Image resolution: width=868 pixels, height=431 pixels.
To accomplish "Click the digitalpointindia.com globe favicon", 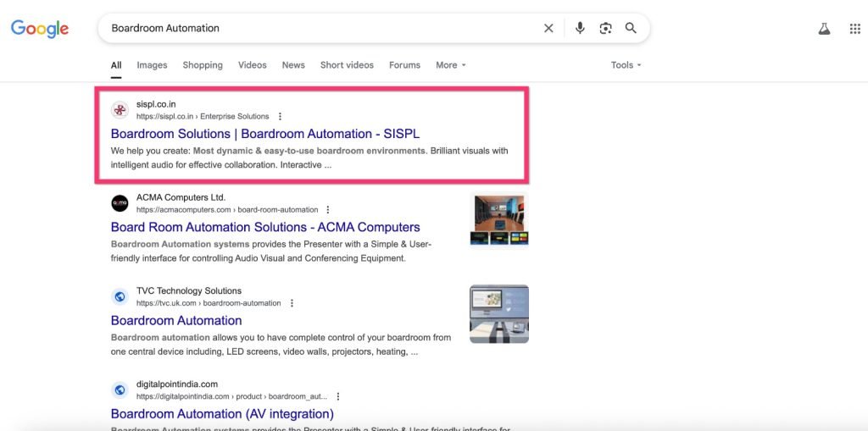I will [x=120, y=390].
